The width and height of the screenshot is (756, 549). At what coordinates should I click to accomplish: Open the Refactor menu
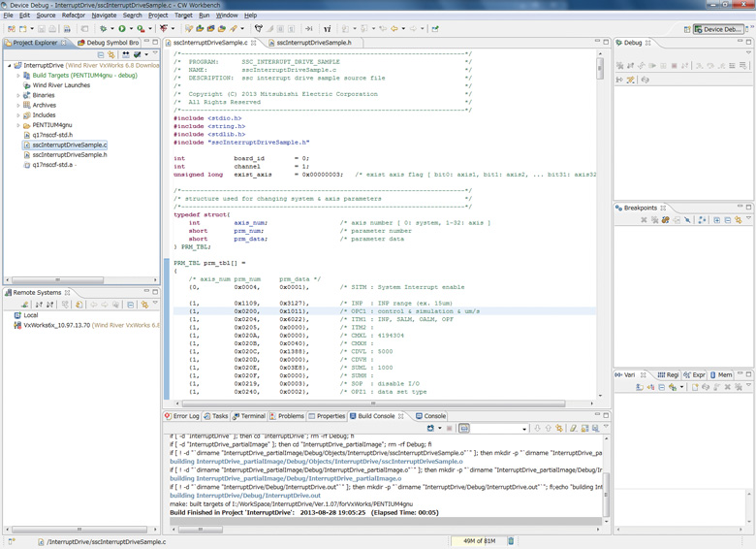[x=74, y=16]
